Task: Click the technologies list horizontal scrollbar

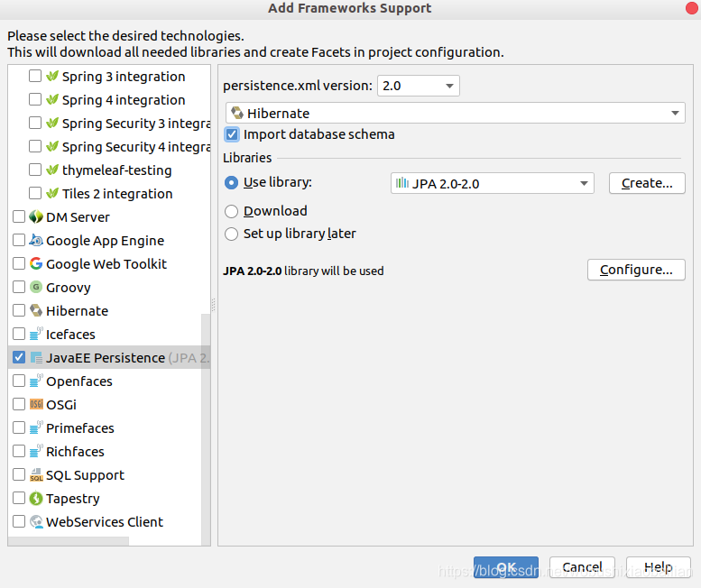Action: [69, 541]
